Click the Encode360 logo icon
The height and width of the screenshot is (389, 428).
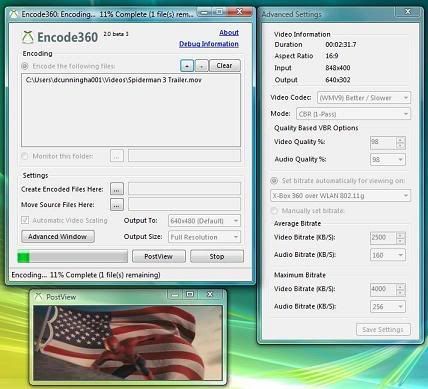(x=28, y=37)
